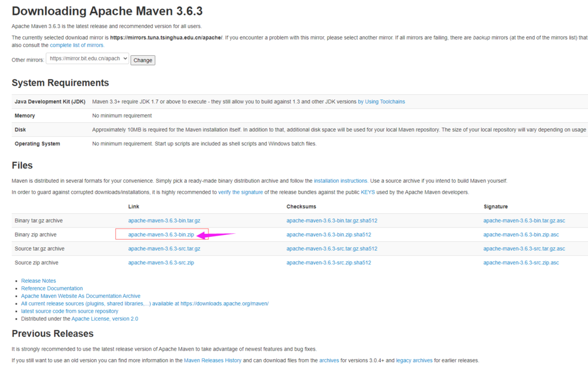Download apache-maven-3.6.3-src.zip
588x377 pixels.
[161, 263]
